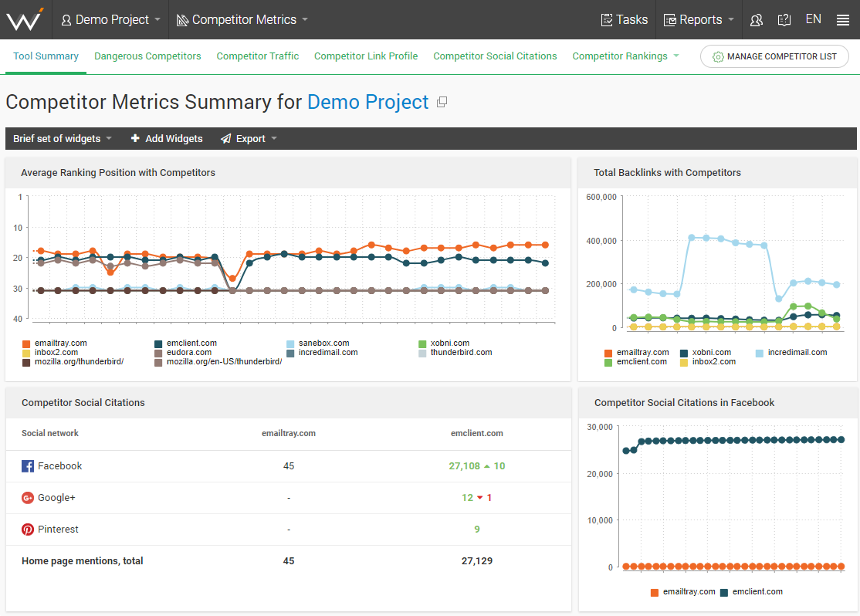860x616 pixels.
Task: Follow the Demo Project title link
Action: coord(368,102)
